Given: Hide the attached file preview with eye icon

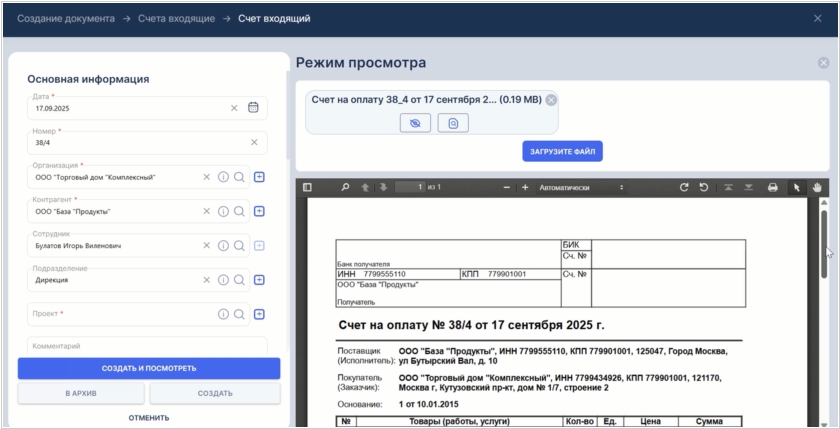Looking at the screenshot, I should pyautogui.click(x=415, y=123).
